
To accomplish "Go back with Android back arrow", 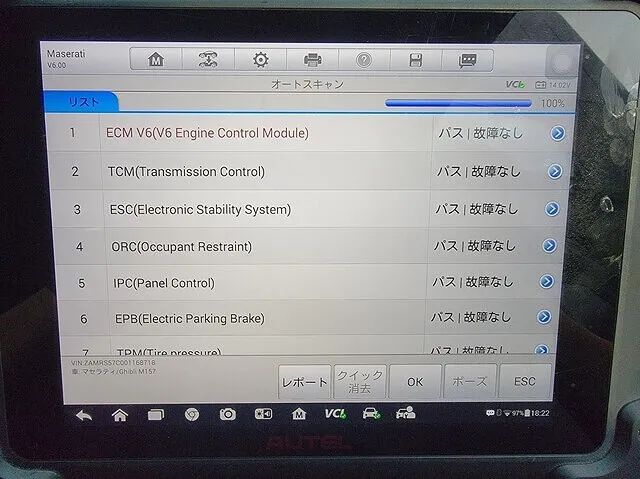I will click(84, 416).
